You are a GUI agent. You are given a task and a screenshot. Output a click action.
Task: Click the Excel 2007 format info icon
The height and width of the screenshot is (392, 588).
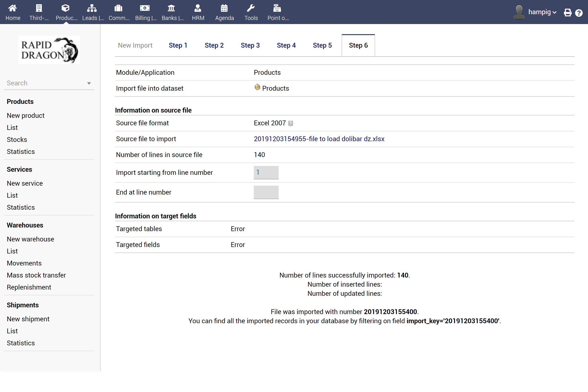pyautogui.click(x=291, y=124)
